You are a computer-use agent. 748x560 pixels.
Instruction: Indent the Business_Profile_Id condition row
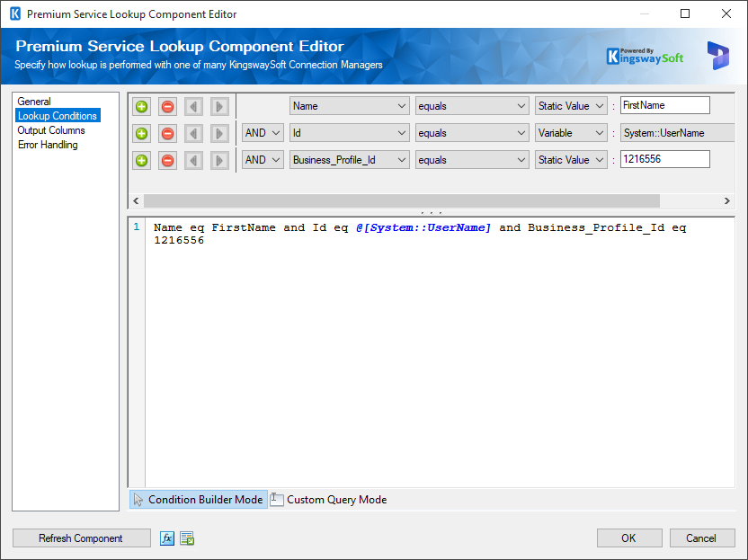click(219, 160)
